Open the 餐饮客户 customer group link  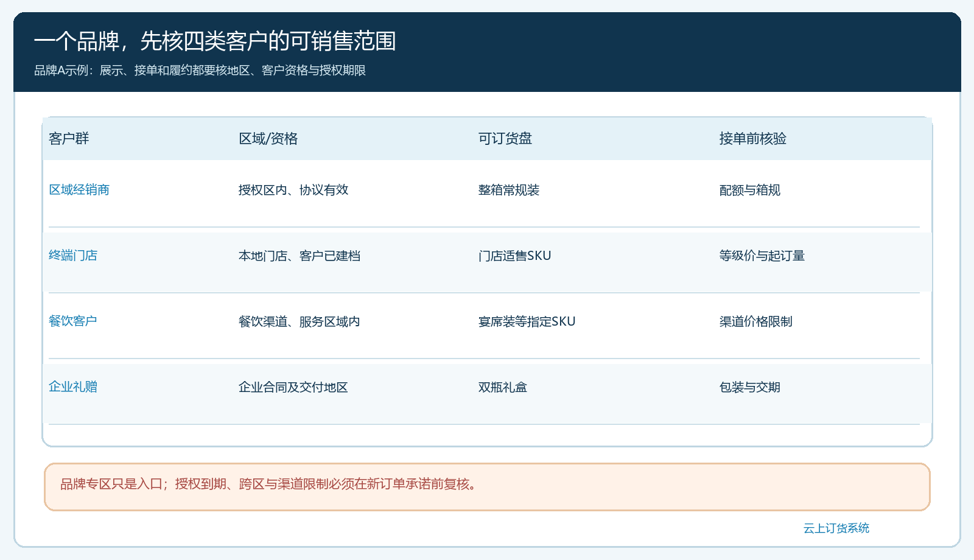coord(73,321)
